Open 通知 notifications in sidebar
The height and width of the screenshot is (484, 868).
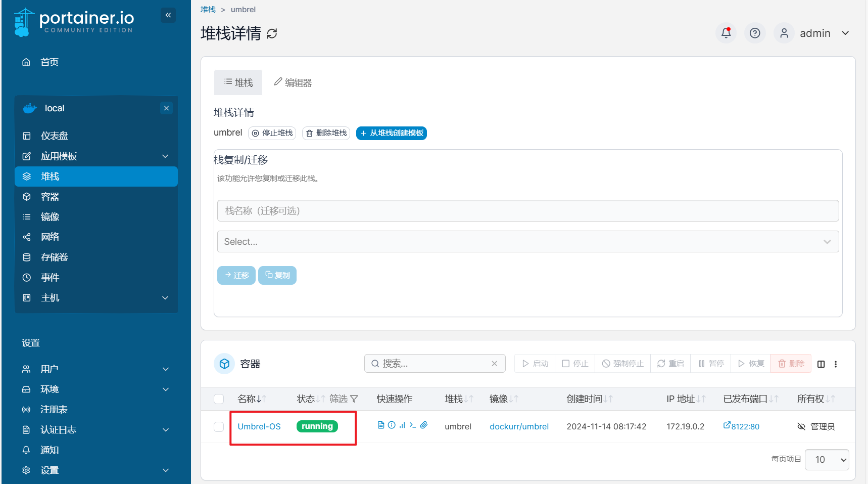[x=96, y=450]
